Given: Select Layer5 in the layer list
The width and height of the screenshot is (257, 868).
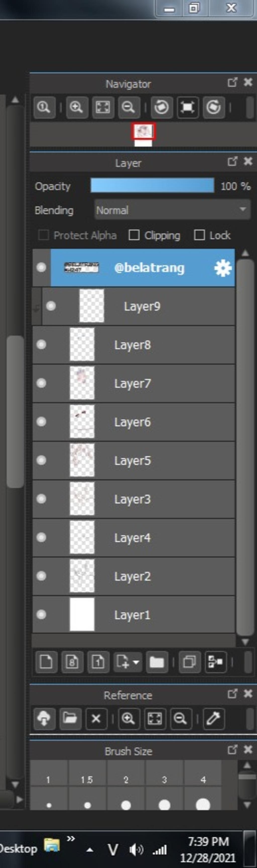Looking at the screenshot, I should click(x=134, y=460).
